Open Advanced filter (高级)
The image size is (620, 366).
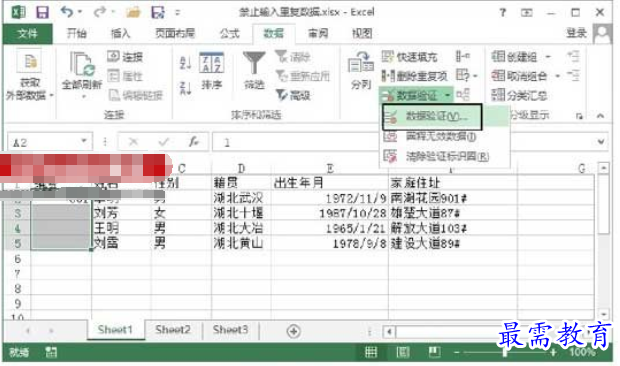click(293, 95)
